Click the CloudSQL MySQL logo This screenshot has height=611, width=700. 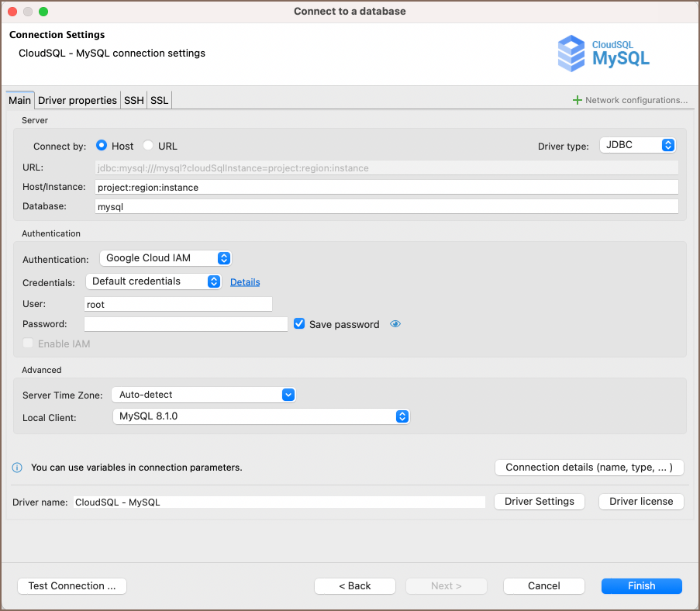[x=604, y=53]
